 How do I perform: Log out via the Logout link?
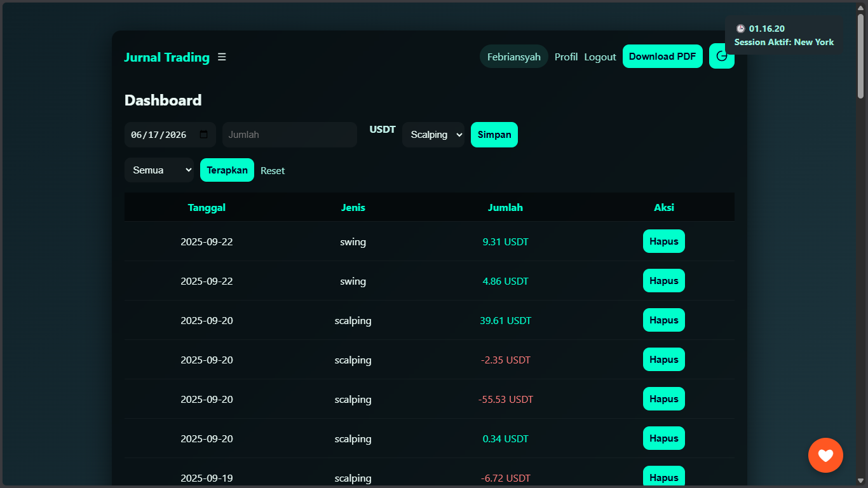pyautogui.click(x=600, y=57)
